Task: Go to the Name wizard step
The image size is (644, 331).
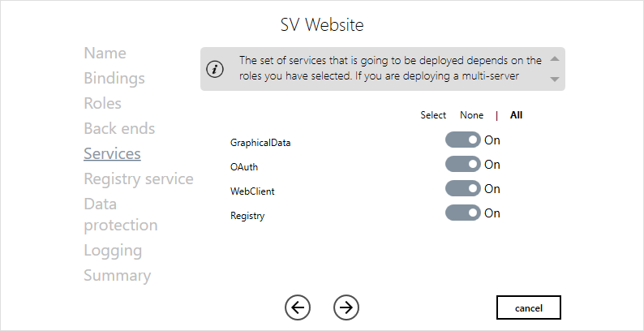Action: tap(105, 54)
